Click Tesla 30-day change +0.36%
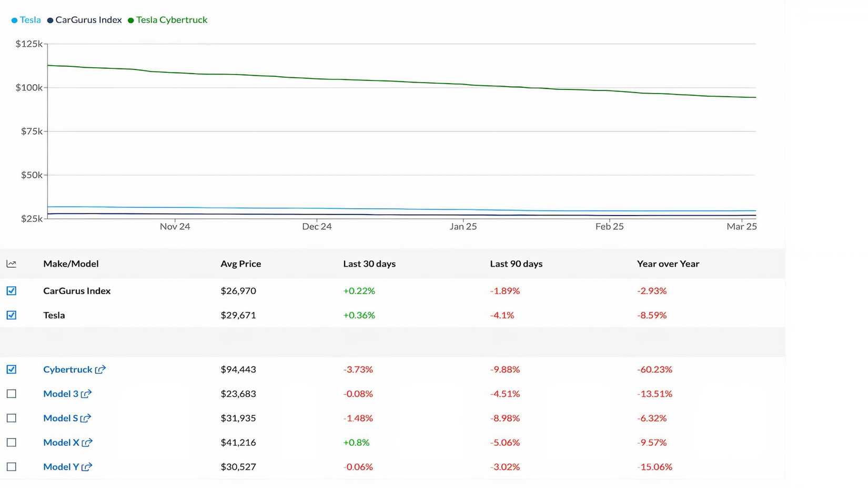 359,316
